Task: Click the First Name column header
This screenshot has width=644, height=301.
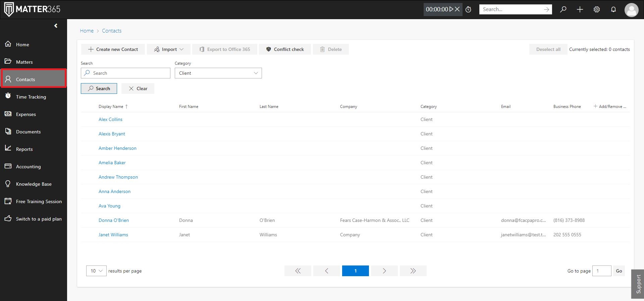Action: pyautogui.click(x=189, y=107)
